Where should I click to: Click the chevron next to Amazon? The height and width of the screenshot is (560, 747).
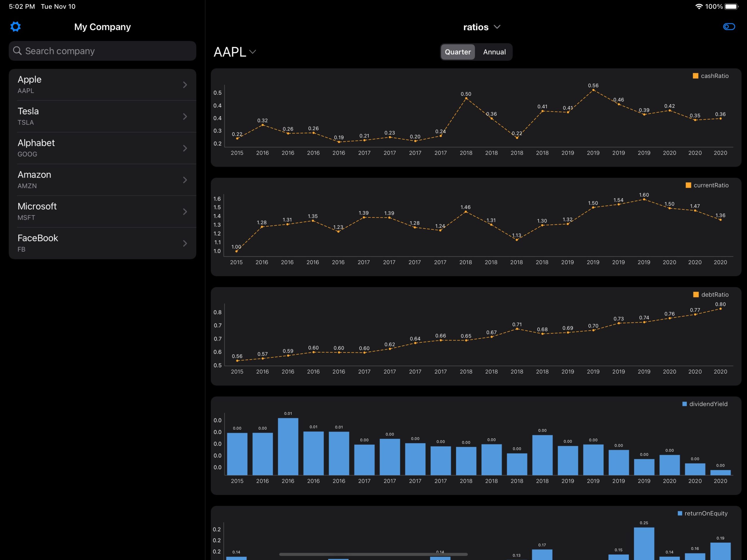[x=185, y=180]
